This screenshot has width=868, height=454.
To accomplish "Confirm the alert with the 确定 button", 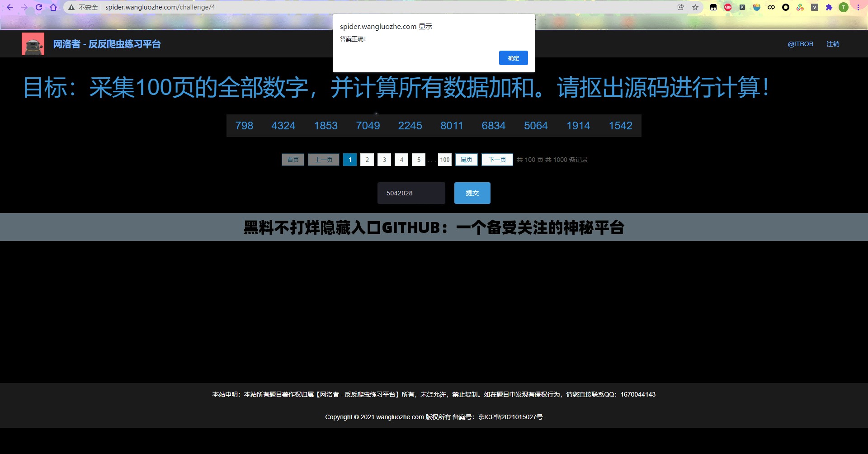I will click(513, 58).
